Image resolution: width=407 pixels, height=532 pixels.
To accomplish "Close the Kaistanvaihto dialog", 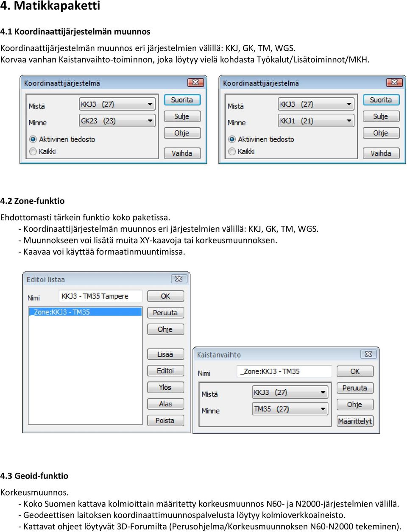I will pos(368,354).
